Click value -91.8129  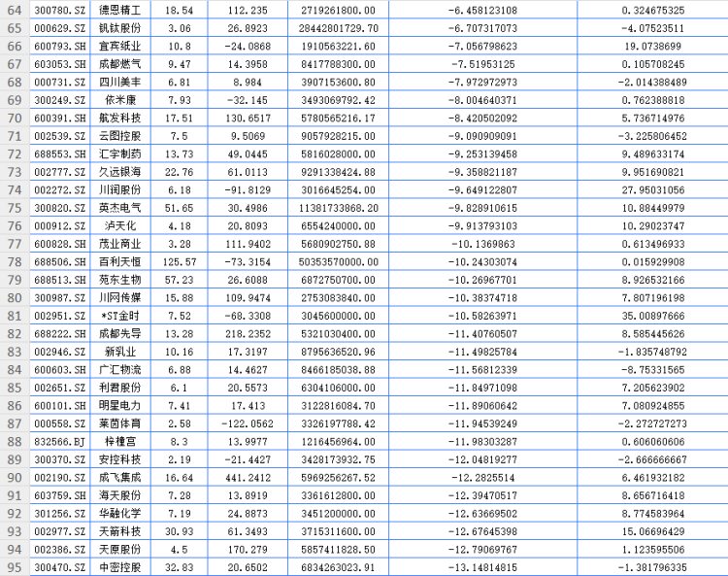[x=248, y=190]
